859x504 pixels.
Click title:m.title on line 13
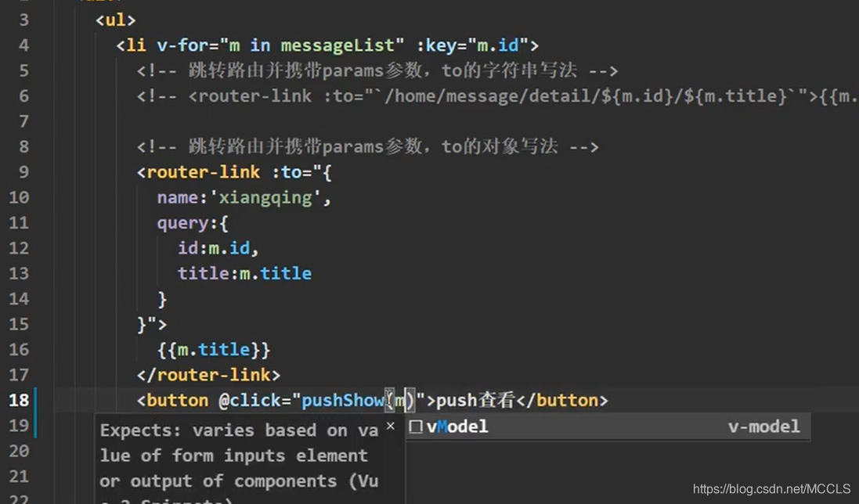click(x=244, y=274)
